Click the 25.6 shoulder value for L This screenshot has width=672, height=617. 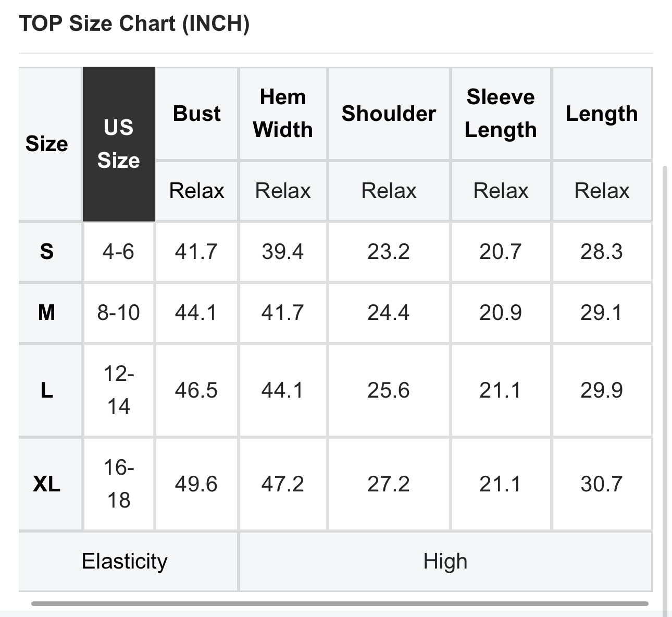(389, 390)
